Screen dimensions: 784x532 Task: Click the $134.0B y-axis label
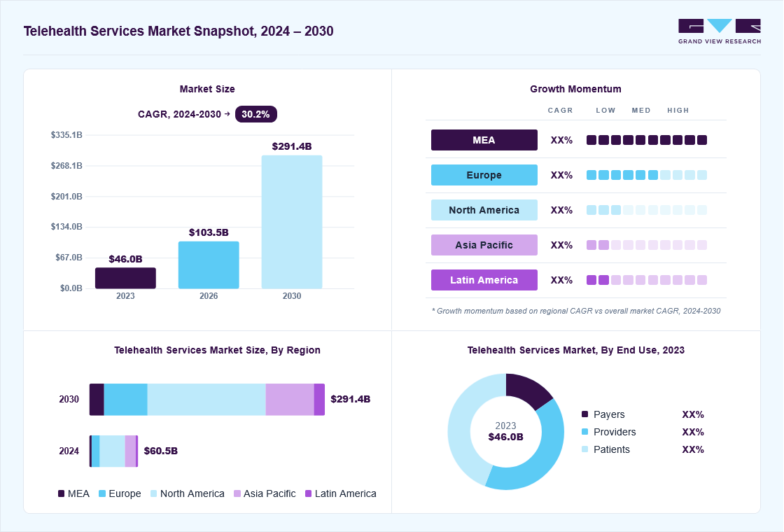coord(66,227)
